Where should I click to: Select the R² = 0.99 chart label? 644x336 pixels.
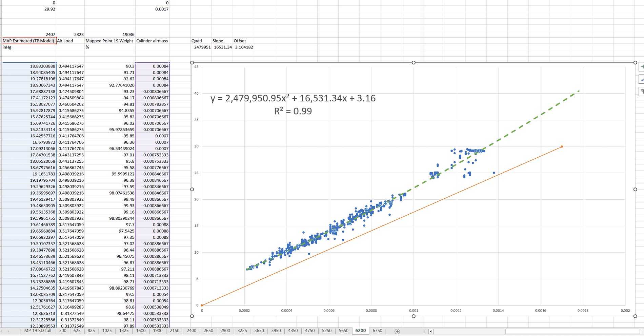pyautogui.click(x=293, y=111)
